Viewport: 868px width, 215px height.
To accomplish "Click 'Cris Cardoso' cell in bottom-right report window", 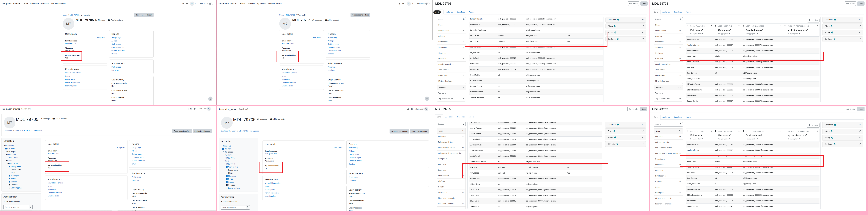I will pos(692,178).
